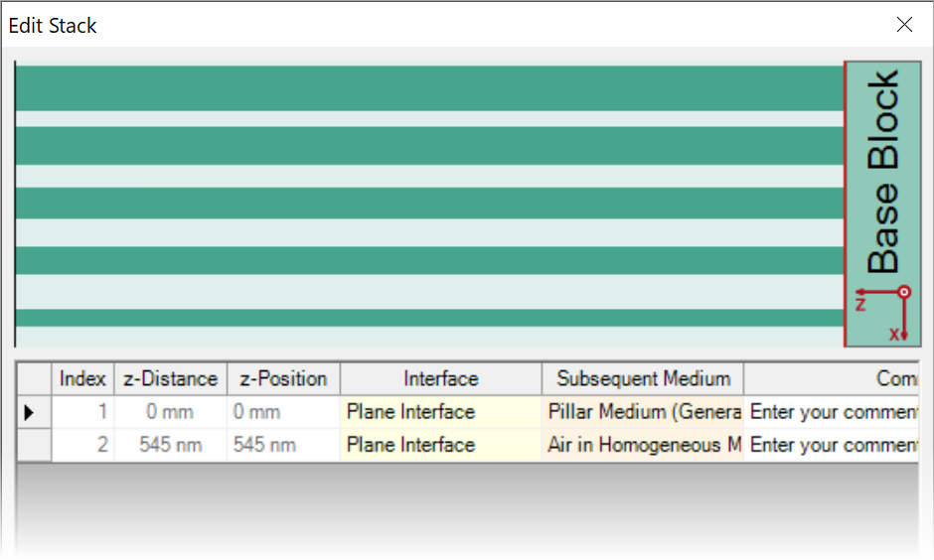934x560 pixels.
Task: Click the red coordinate axes origin marker
Action: (x=904, y=292)
